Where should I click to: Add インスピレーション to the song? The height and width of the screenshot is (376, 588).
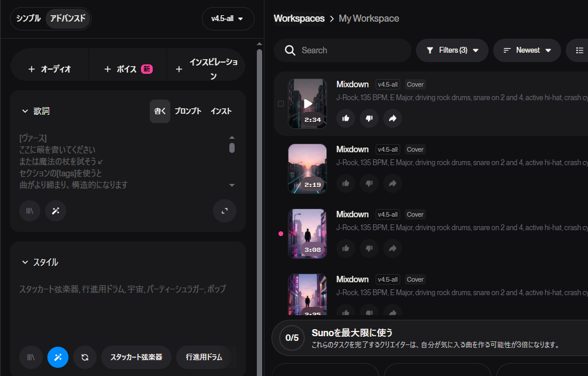(x=207, y=69)
